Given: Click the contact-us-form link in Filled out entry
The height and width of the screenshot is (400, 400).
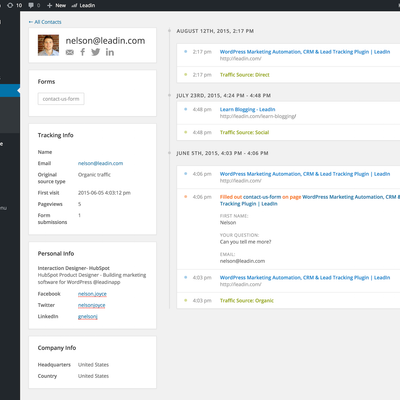Looking at the screenshot, I should 262,197.
